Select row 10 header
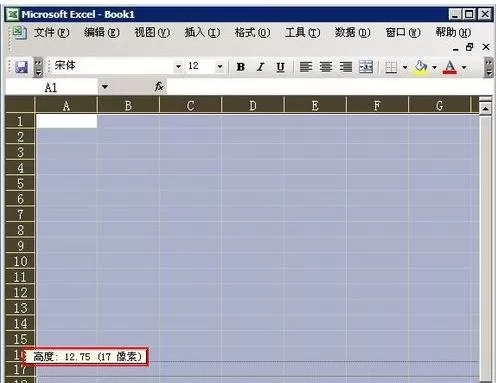This screenshot has width=496, height=383. (x=20, y=261)
